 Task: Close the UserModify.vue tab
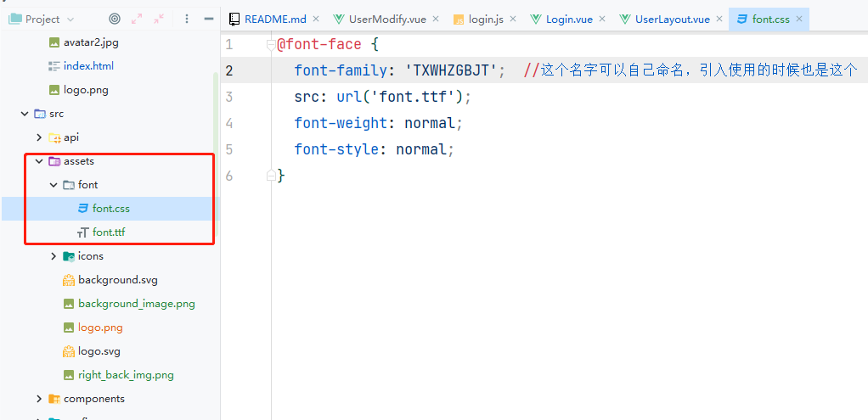[x=436, y=19]
